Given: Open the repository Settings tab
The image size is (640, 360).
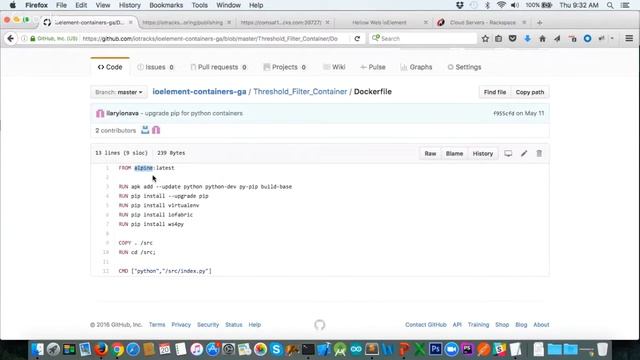Looking at the screenshot, I should (x=464, y=67).
